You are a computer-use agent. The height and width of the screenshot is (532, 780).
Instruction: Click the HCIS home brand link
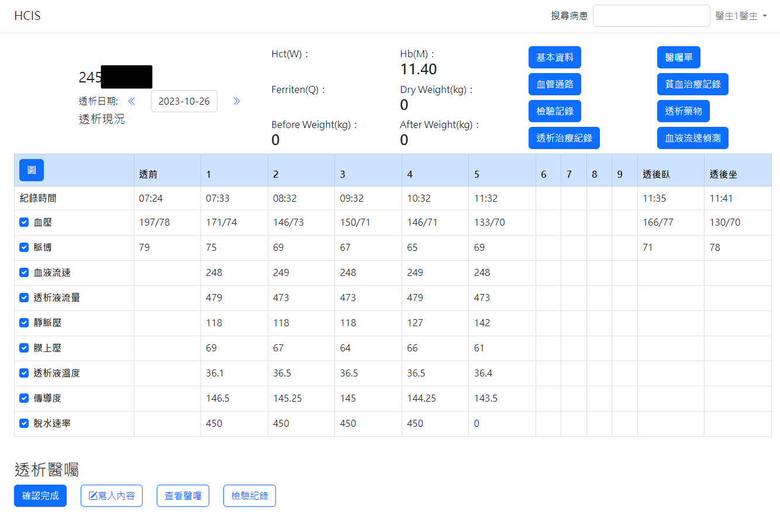pyautogui.click(x=27, y=16)
